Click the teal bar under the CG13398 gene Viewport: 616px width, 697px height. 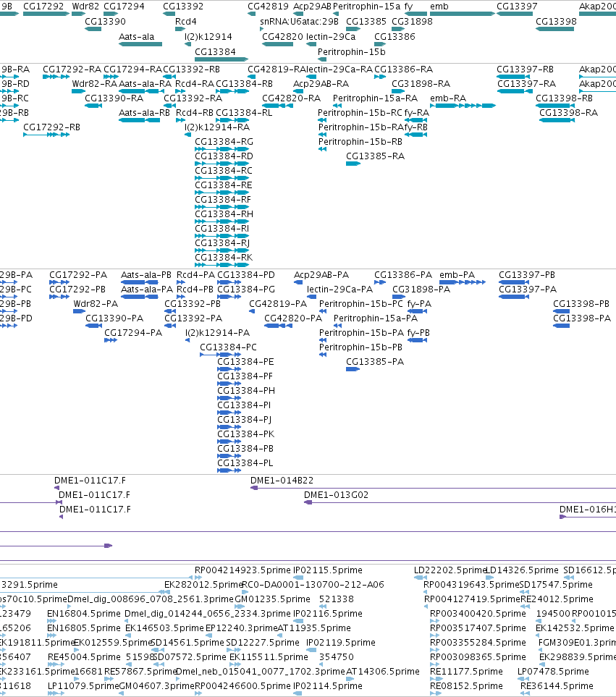555,29
